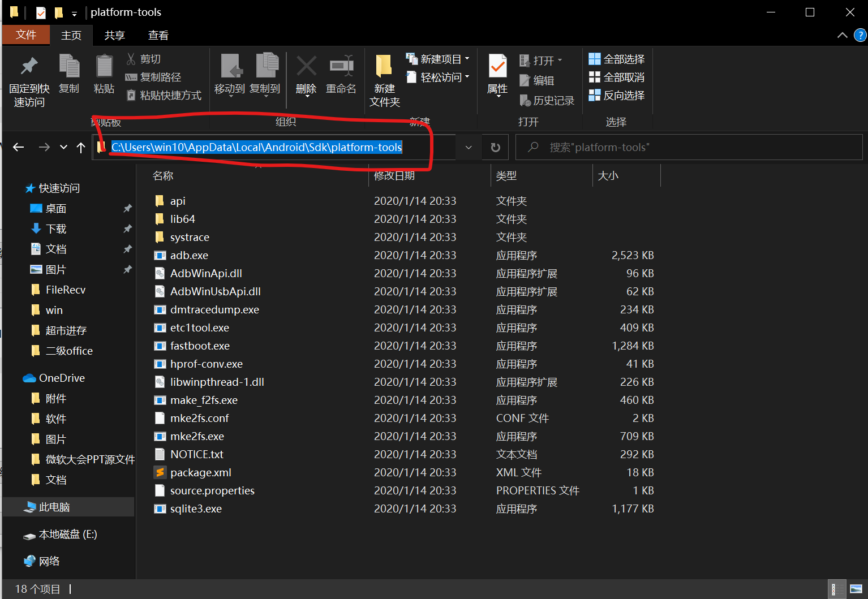This screenshot has width=868, height=599.
Task: Switch to large icons view status bar icon
Action: (856, 589)
